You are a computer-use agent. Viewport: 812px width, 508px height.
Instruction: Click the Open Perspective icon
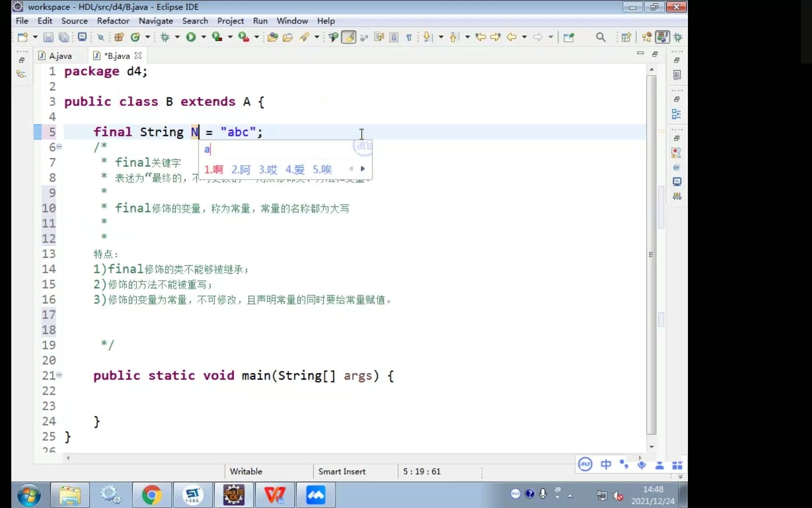click(626, 37)
